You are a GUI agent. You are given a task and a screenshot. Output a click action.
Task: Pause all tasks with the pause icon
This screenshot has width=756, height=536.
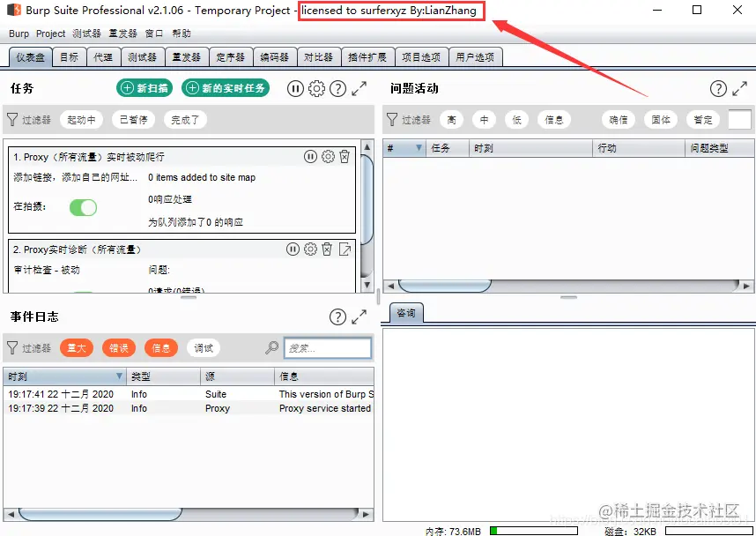[x=295, y=89]
